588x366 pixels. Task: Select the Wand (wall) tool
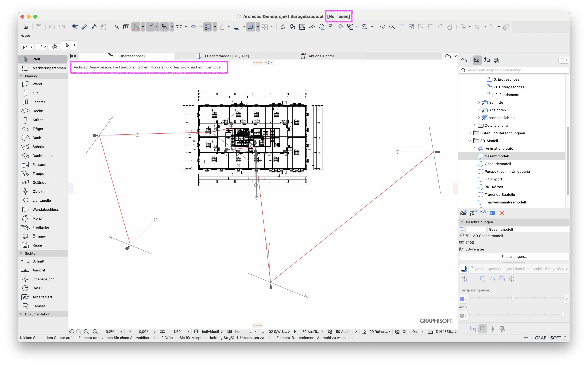[x=43, y=84]
